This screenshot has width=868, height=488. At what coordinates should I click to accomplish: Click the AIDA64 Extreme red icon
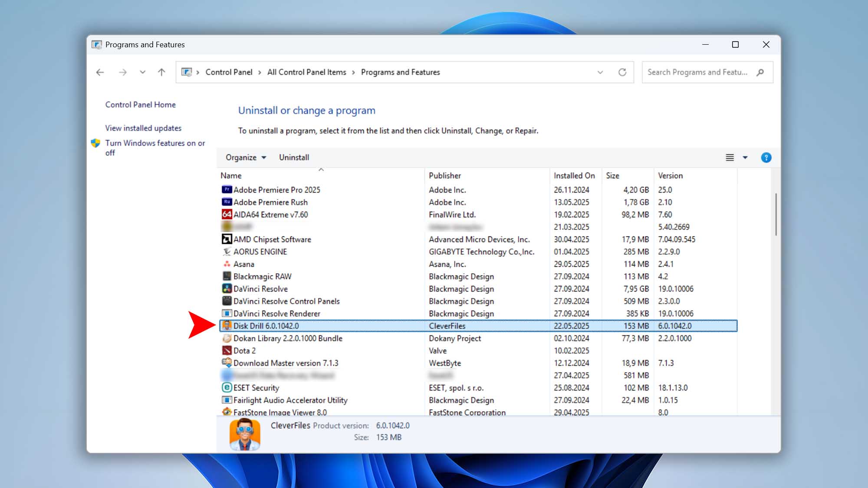[227, 214]
